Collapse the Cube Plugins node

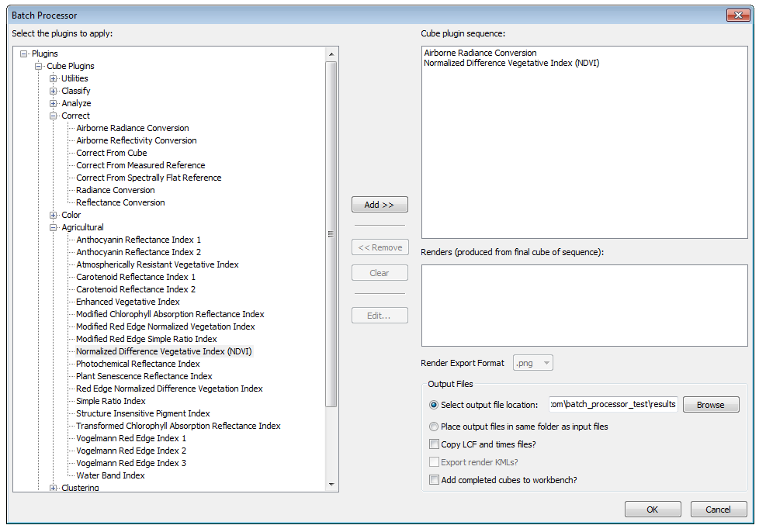[38, 66]
